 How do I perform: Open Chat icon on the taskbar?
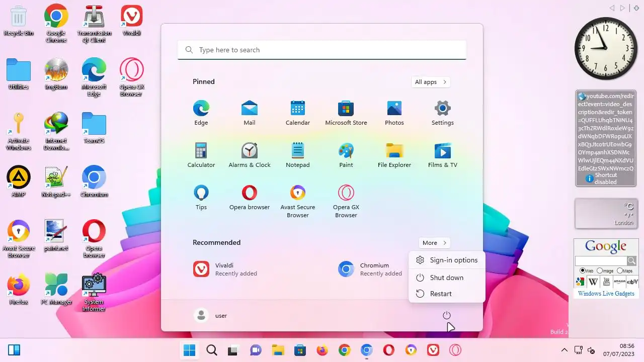[x=256, y=350]
